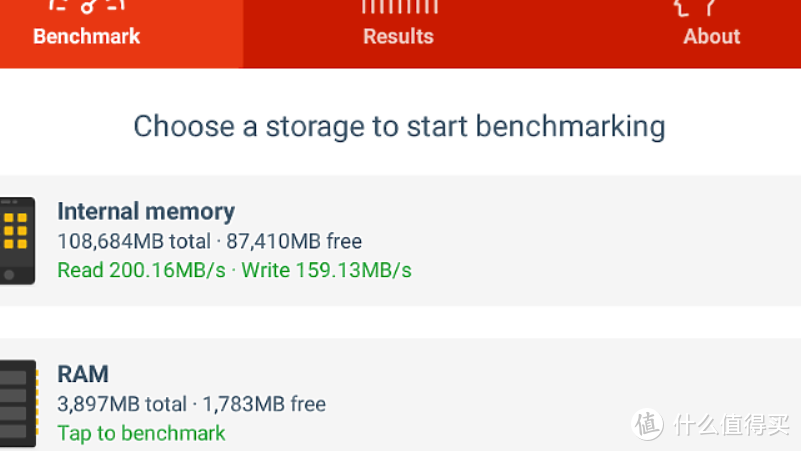Click the Results bar chart icon

tap(399, 6)
